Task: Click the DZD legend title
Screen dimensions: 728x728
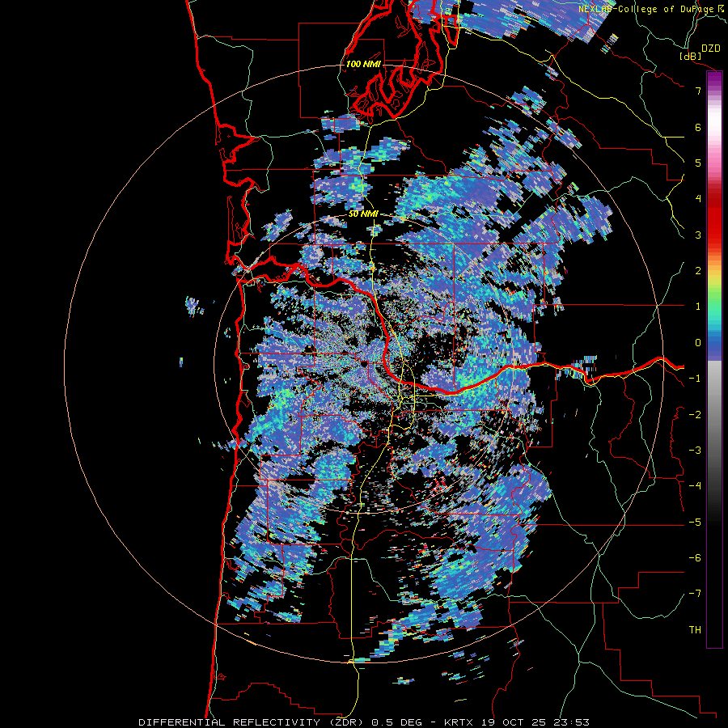Action: pyautogui.click(x=711, y=48)
